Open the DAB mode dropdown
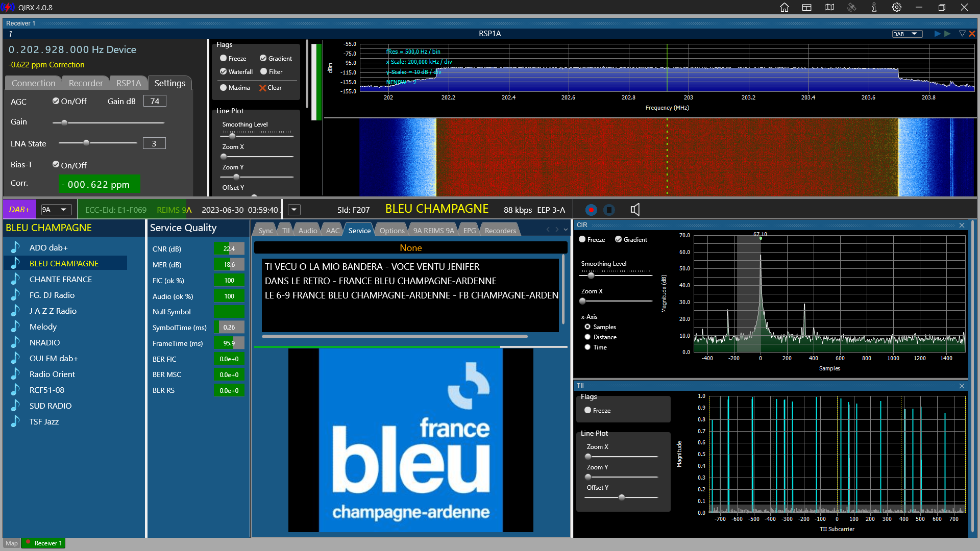980x551 pixels. click(x=907, y=34)
